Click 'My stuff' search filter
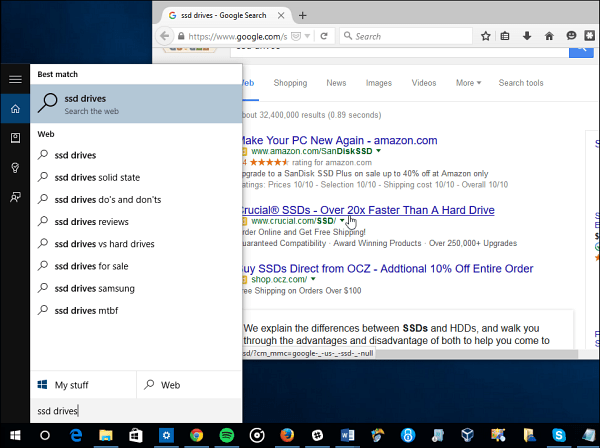This screenshot has height=448, width=600. pyautogui.click(x=83, y=384)
